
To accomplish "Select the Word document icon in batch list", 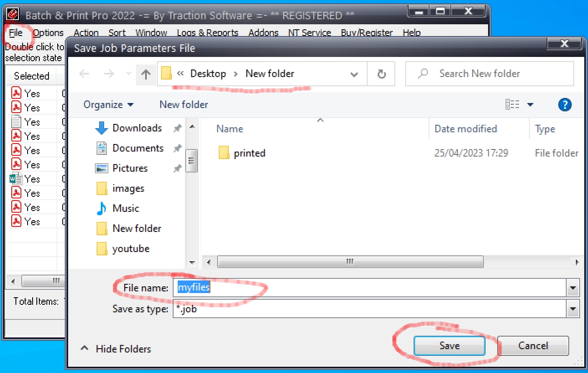I will [16, 178].
